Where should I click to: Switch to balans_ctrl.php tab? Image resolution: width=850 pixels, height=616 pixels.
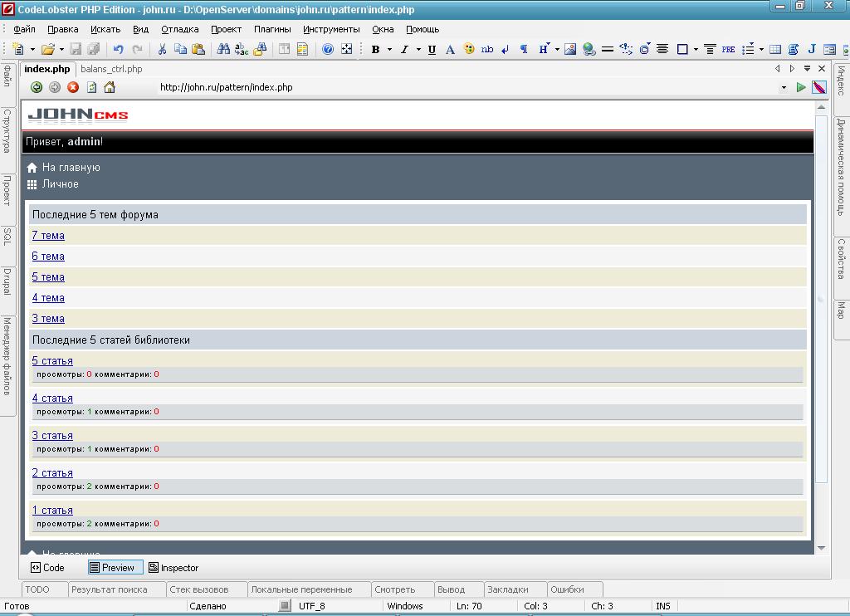click(x=111, y=69)
